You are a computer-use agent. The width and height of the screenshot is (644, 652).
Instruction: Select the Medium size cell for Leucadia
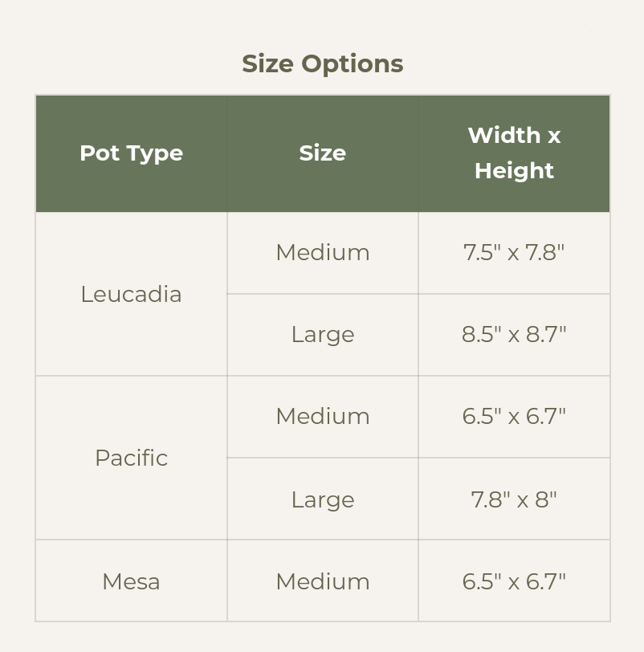(322, 253)
